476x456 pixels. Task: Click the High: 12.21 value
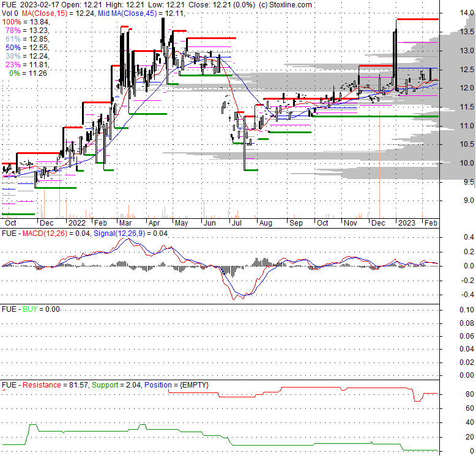[x=125, y=5]
